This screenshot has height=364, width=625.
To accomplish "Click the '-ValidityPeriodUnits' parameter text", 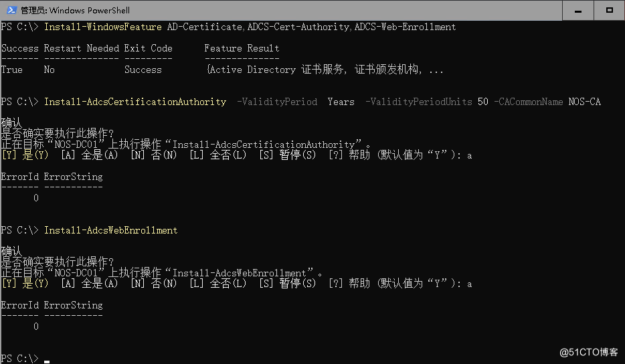I will (x=418, y=102).
